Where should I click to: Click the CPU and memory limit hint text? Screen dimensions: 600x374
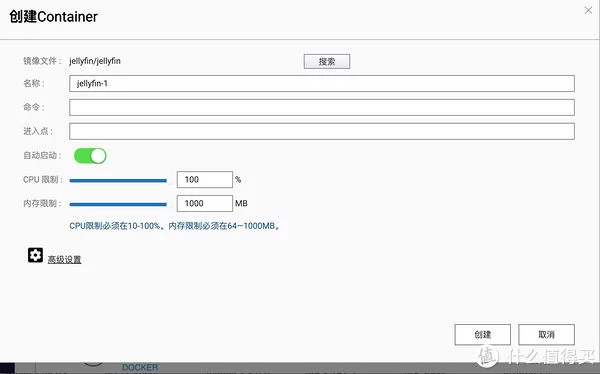coord(175,226)
